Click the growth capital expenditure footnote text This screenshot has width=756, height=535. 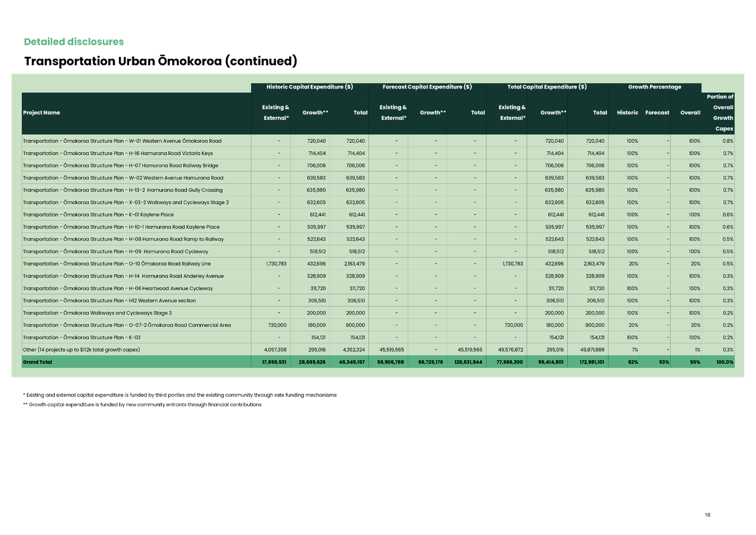(x=142, y=405)
